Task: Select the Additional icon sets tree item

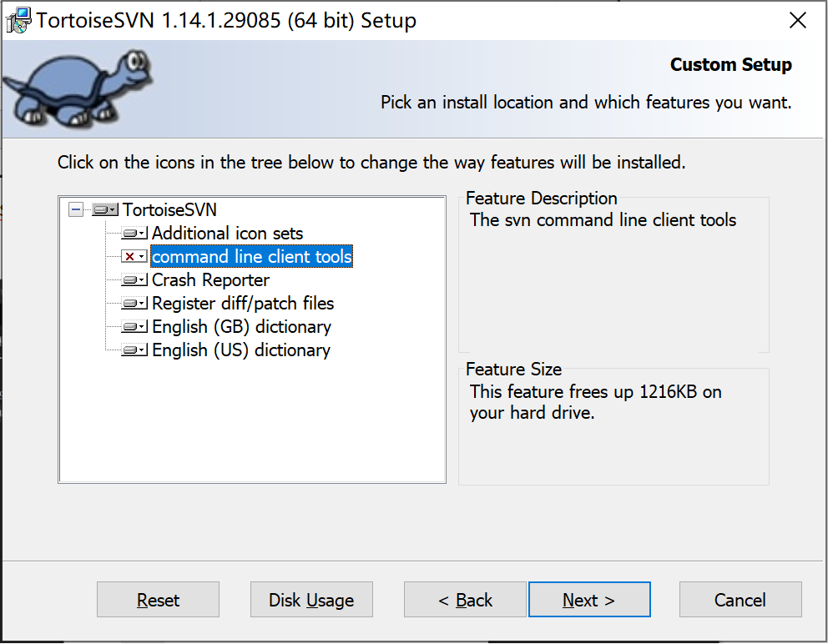Action: 227,234
